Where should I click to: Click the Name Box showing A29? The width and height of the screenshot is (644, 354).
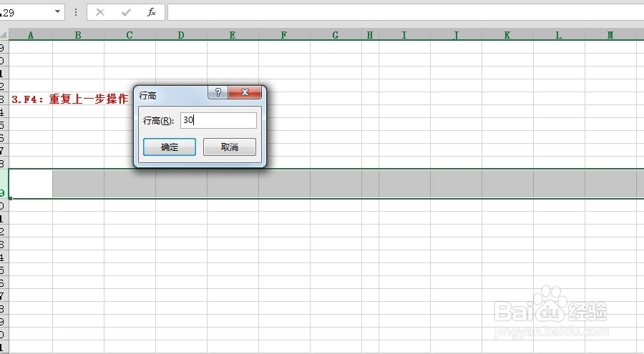[26, 12]
